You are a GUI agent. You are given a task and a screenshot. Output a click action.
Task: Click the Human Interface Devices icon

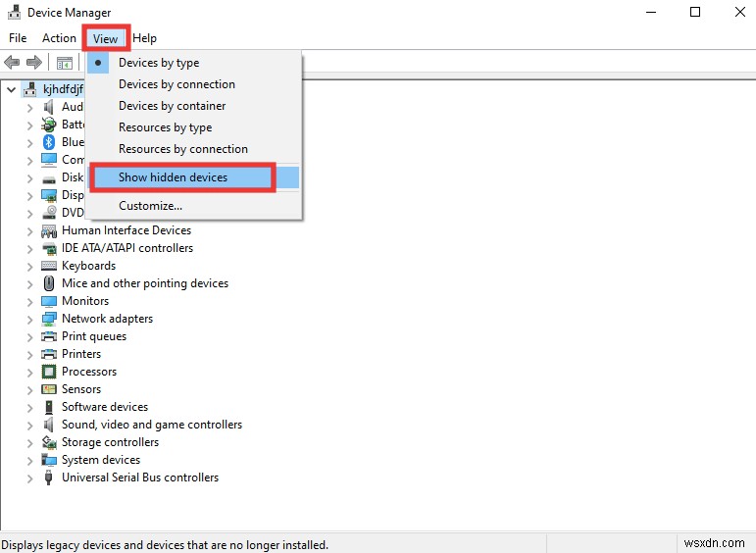click(49, 230)
